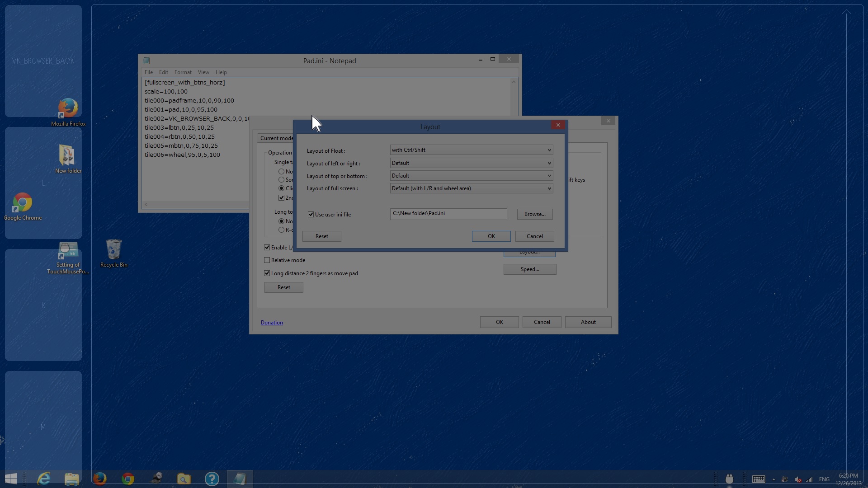Image resolution: width=868 pixels, height=488 pixels.
Task: Open the Recycle Bin desktop icon
Action: click(x=113, y=253)
